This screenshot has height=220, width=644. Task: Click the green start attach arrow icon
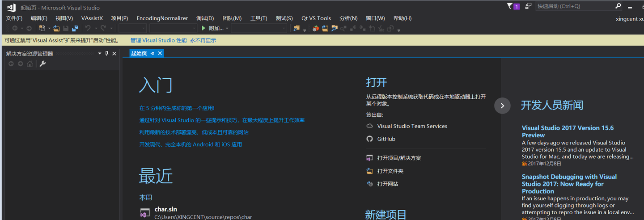point(203,28)
